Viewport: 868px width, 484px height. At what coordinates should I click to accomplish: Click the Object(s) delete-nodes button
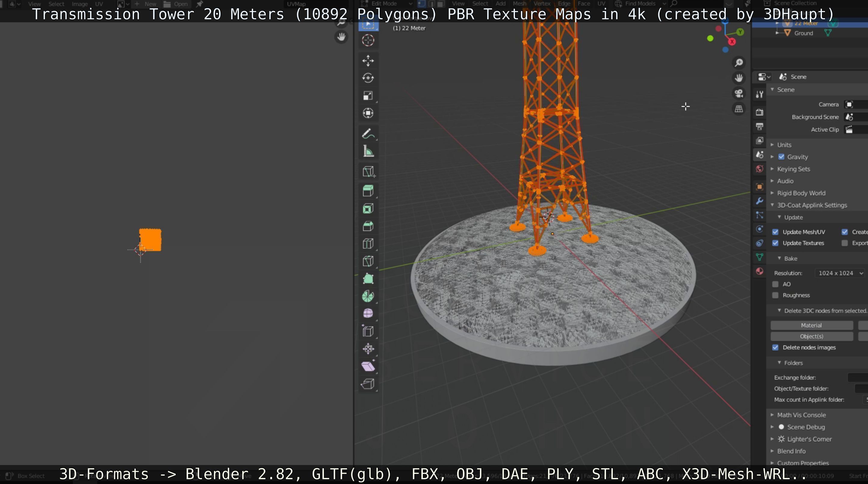(x=811, y=337)
